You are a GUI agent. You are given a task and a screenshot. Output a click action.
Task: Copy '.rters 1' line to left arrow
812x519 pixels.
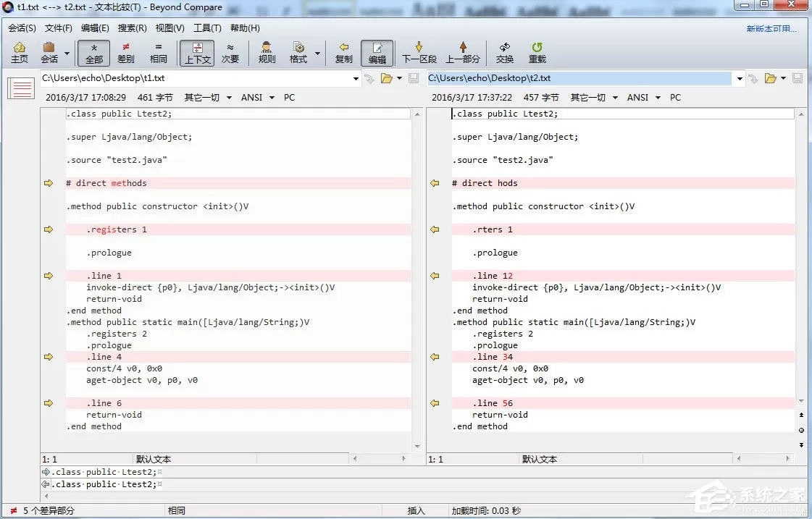pos(435,229)
